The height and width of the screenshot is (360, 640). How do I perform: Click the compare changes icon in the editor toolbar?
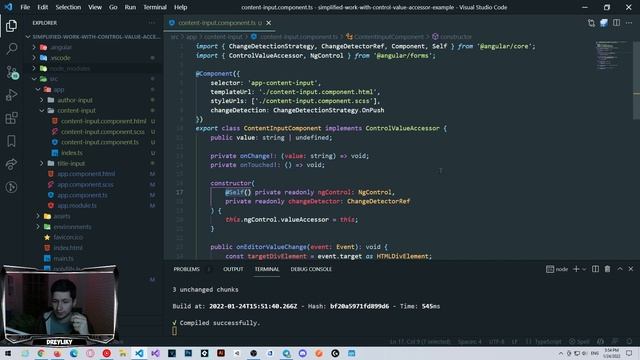591,23
